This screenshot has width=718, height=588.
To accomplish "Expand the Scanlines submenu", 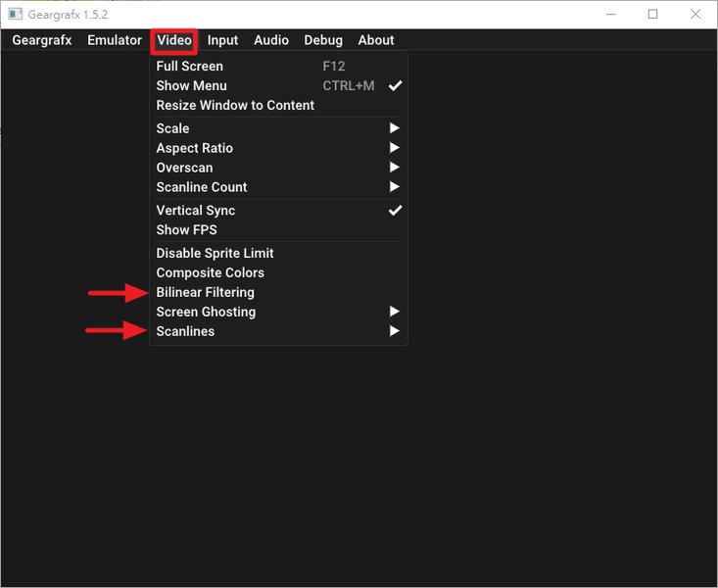I will (x=278, y=331).
